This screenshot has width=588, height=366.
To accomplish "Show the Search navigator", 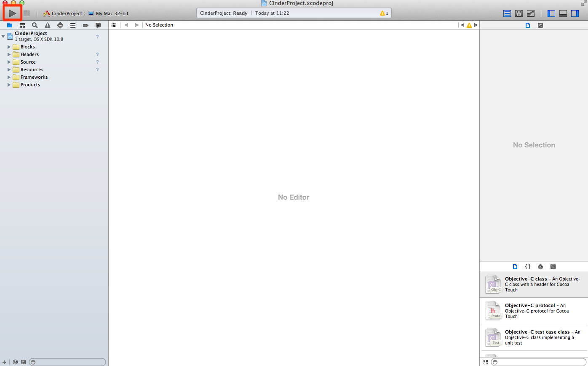I will coord(35,25).
